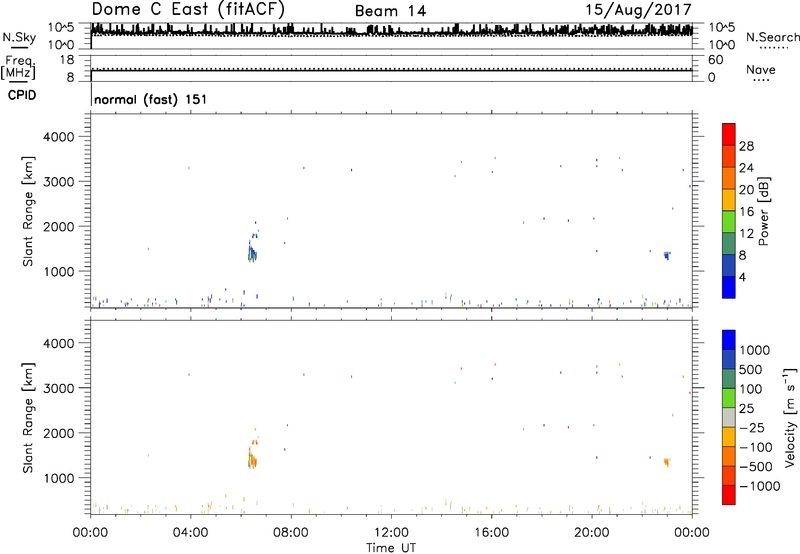This screenshot has height=554, width=800.
Task: Click the light green 12–16 dB power colorbar segment
Action: [729, 221]
